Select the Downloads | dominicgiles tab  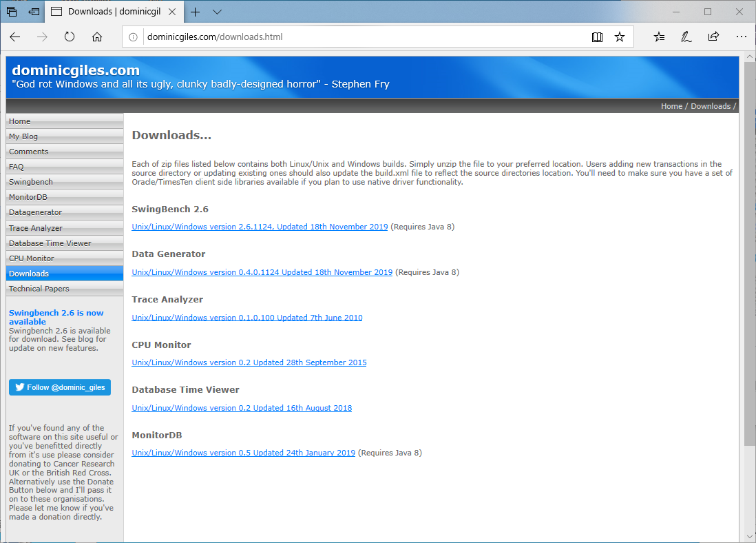click(114, 12)
